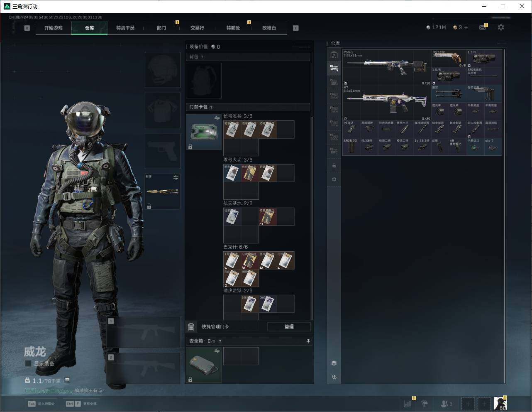Switch to the 改枪台 tab
Image resolution: width=532 pixels, height=412 pixels.
(x=269, y=28)
